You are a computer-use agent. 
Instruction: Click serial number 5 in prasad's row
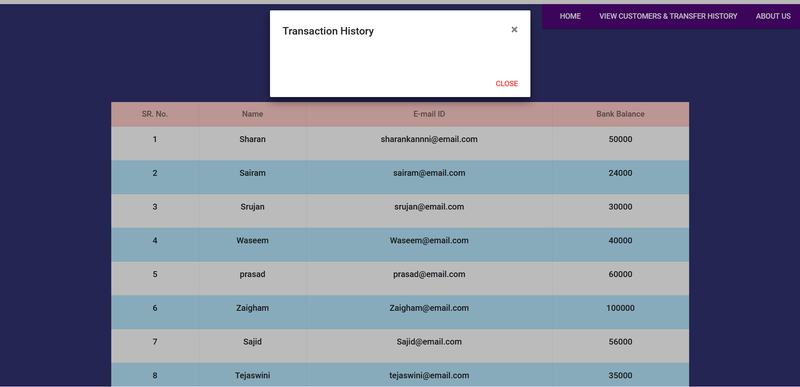(x=155, y=274)
